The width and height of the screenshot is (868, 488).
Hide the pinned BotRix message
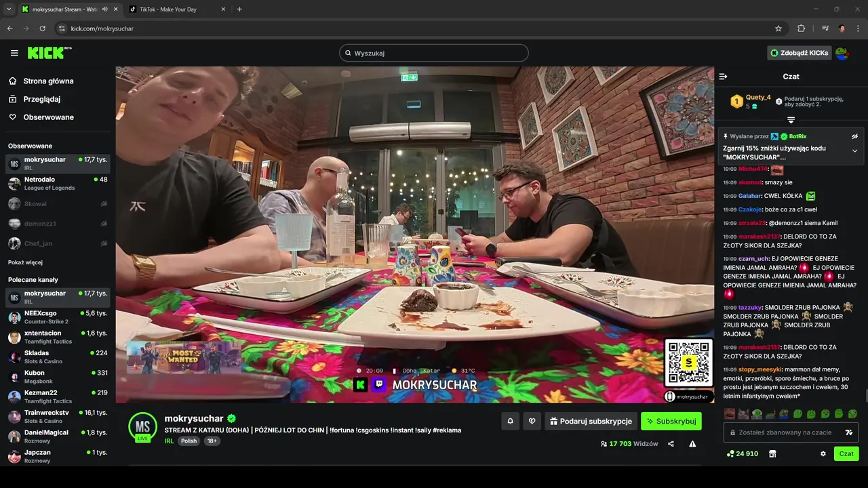click(x=854, y=136)
